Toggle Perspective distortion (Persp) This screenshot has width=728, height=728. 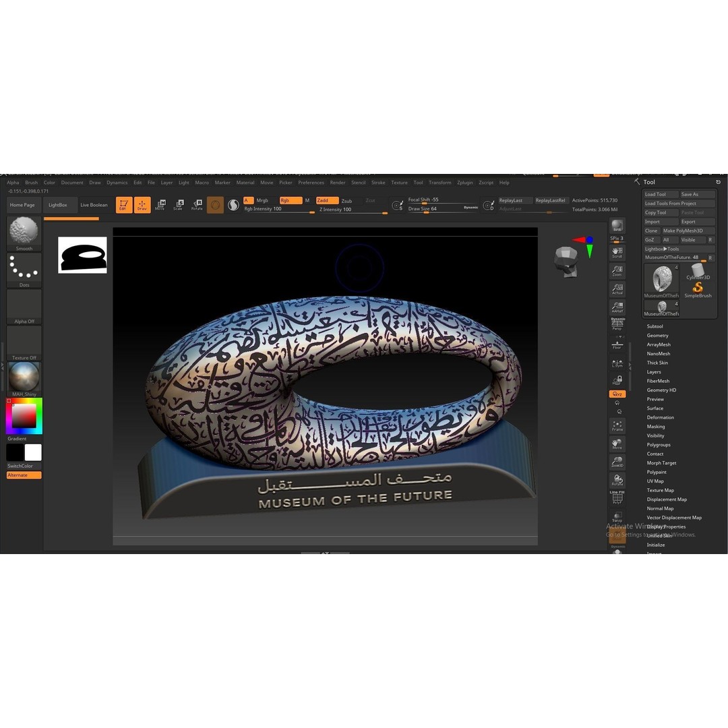617,324
